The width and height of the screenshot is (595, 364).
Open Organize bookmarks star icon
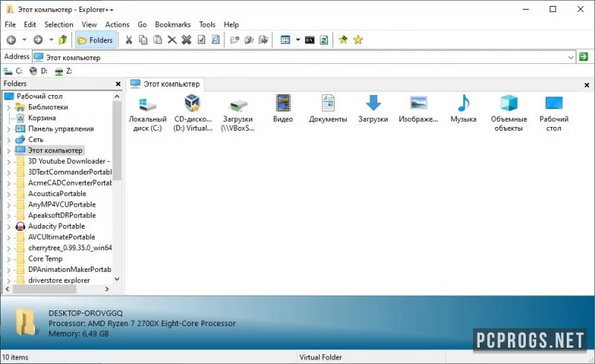[x=358, y=40]
